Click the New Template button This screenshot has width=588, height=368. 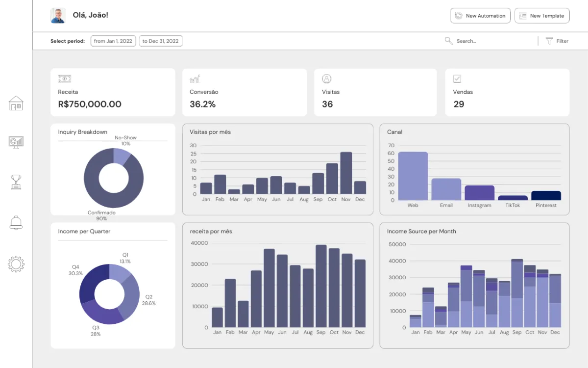pyautogui.click(x=542, y=16)
